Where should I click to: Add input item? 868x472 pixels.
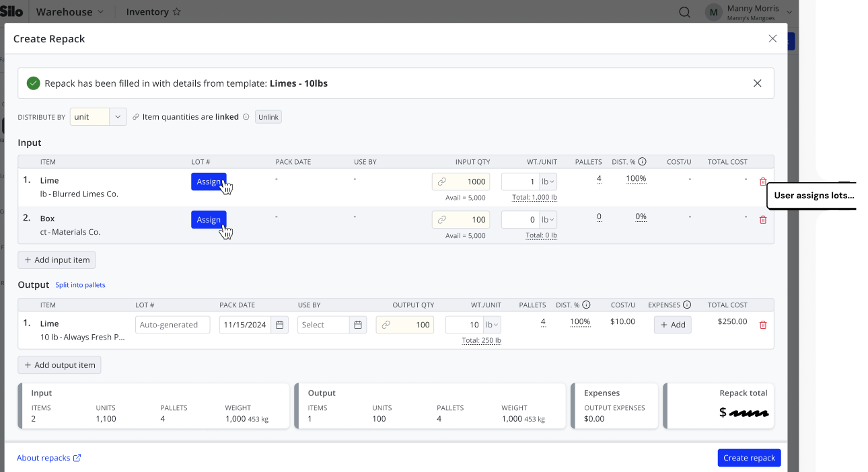(x=57, y=260)
